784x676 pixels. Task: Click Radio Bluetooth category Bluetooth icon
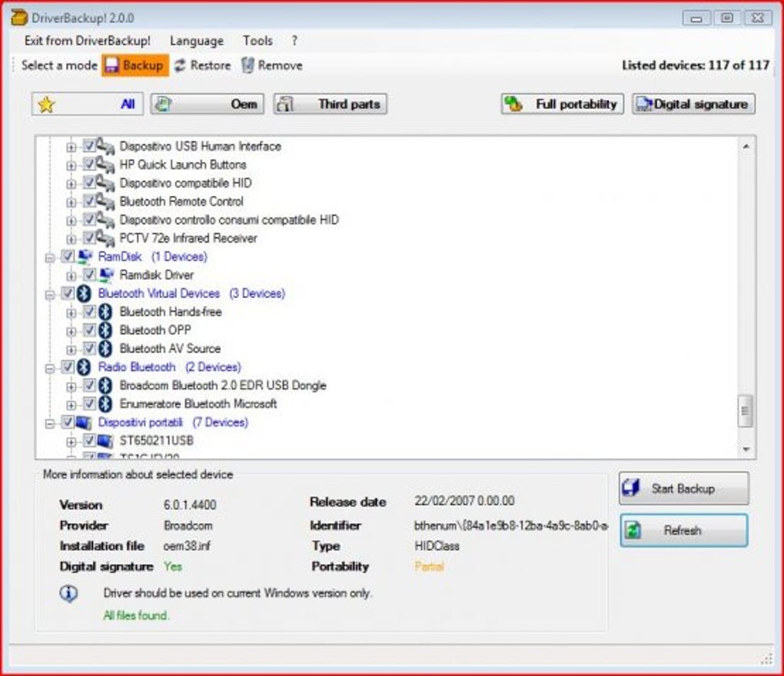(x=84, y=367)
